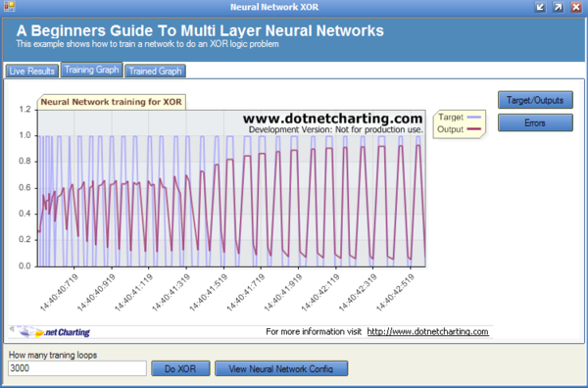Screen dimensions: 588x388
Task: Click the 'Development Version' notice text
Action: point(336,129)
